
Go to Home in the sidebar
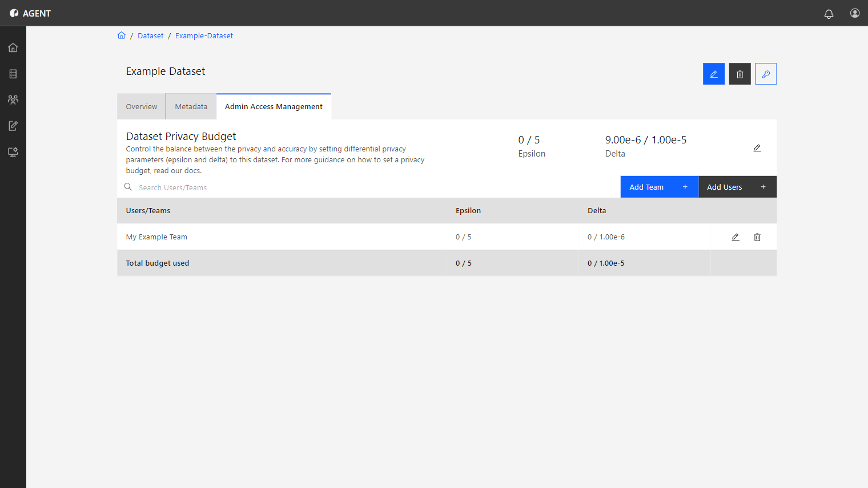13,47
